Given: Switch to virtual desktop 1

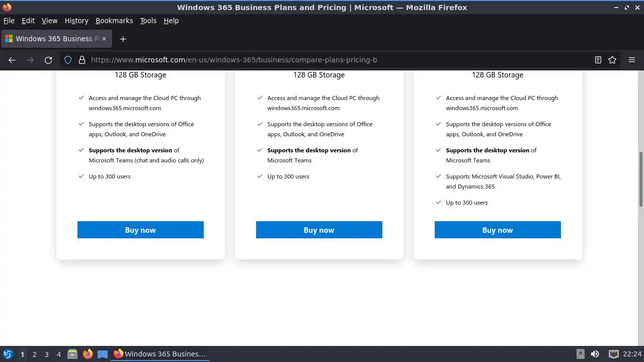Looking at the screenshot, I should tap(22, 354).
